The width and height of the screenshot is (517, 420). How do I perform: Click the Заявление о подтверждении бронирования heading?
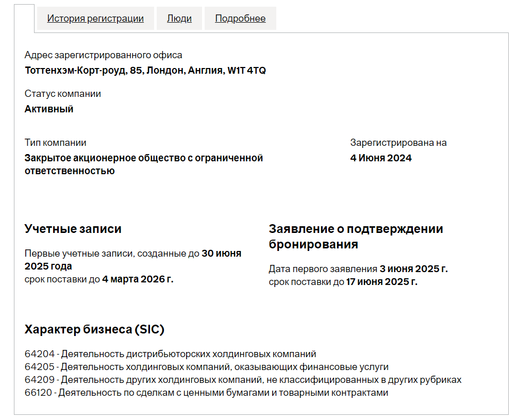(x=356, y=237)
